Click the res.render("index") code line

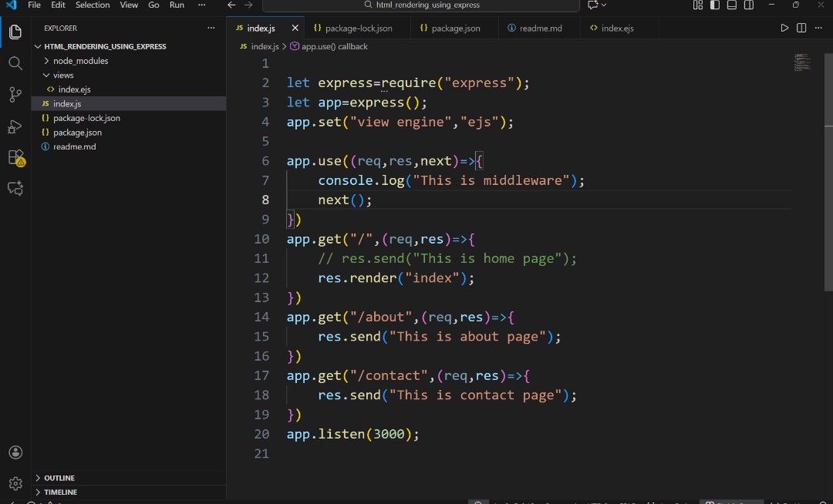click(396, 278)
